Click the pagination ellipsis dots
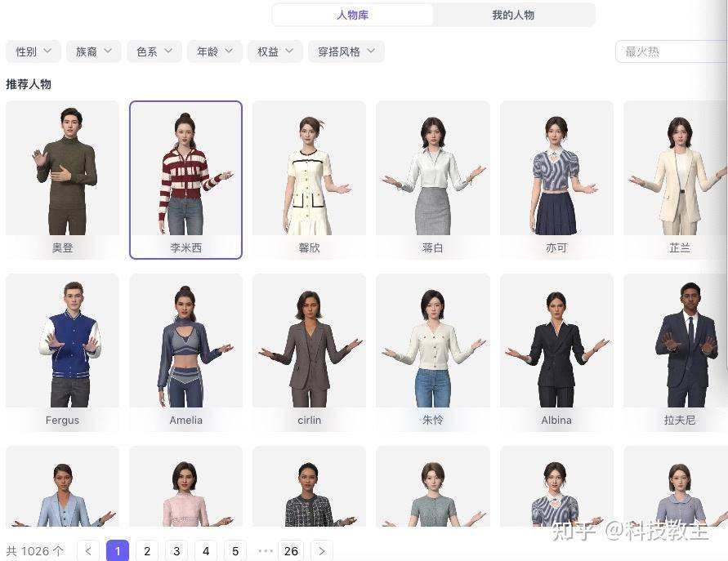 (x=266, y=550)
